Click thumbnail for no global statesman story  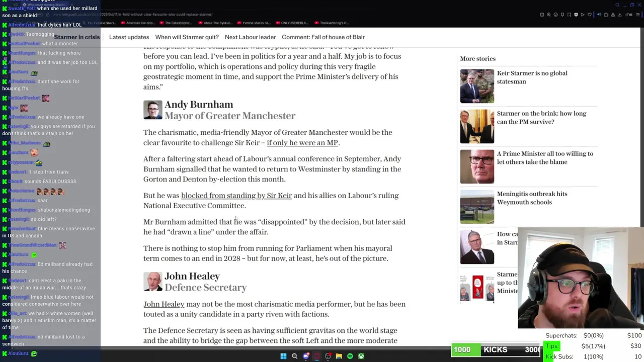click(477, 86)
